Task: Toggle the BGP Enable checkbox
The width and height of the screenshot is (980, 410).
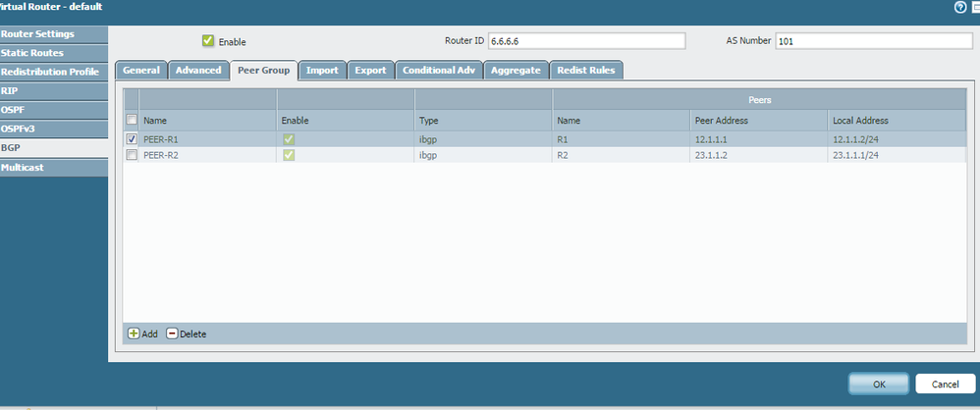Action: click(x=208, y=40)
